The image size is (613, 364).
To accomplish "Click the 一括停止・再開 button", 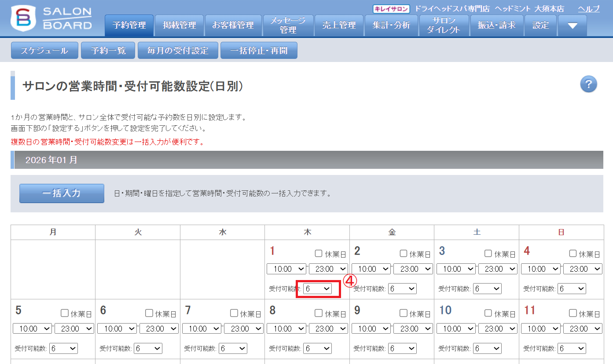I will pyautogui.click(x=259, y=51).
